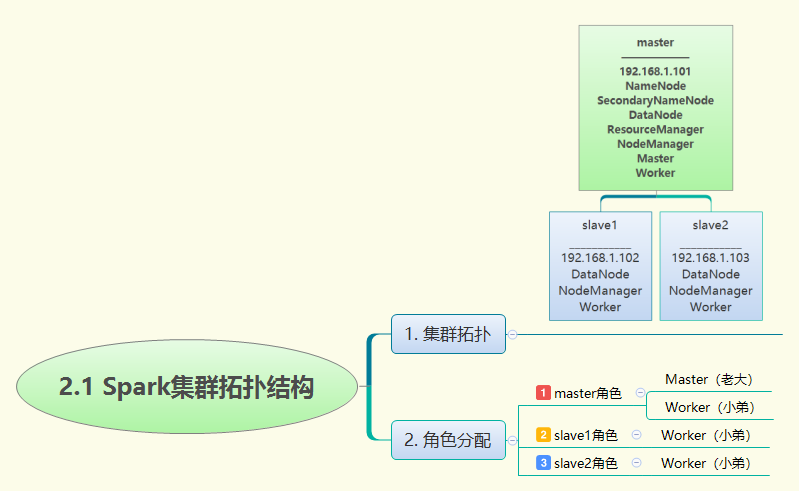799x491 pixels.
Task: Click the master title in green box
Action: click(655, 42)
